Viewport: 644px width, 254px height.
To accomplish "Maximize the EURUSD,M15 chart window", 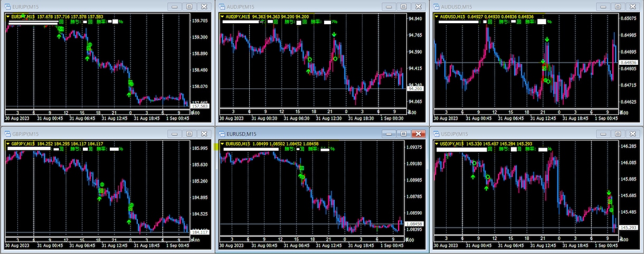I will click(x=403, y=134).
